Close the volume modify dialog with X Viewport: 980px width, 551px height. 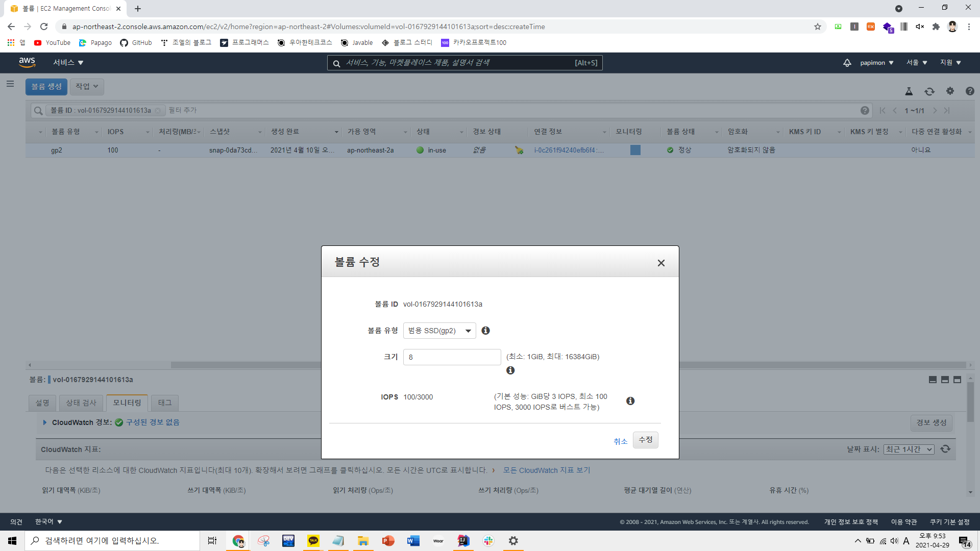pos(661,263)
